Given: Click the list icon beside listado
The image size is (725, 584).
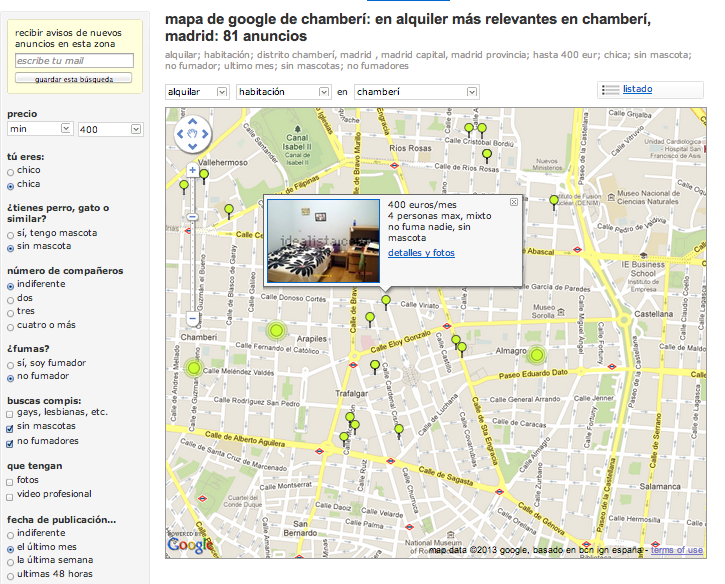Looking at the screenshot, I should 610,90.
